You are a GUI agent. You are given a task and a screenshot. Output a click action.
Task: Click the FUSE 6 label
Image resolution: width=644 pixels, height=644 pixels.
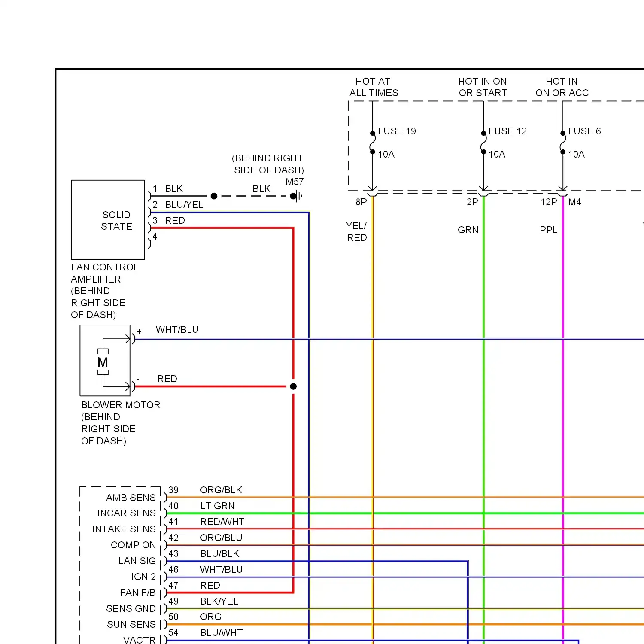coord(584,131)
